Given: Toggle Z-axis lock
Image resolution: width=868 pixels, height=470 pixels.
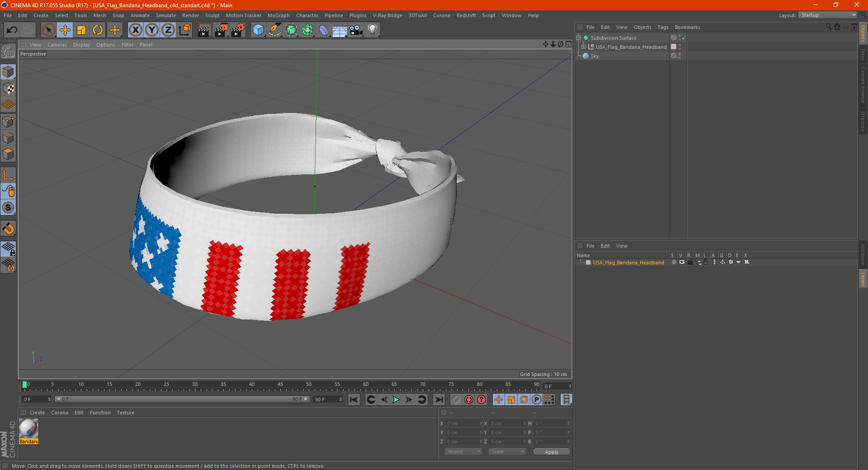Looking at the screenshot, I should [x=168, y=30].
